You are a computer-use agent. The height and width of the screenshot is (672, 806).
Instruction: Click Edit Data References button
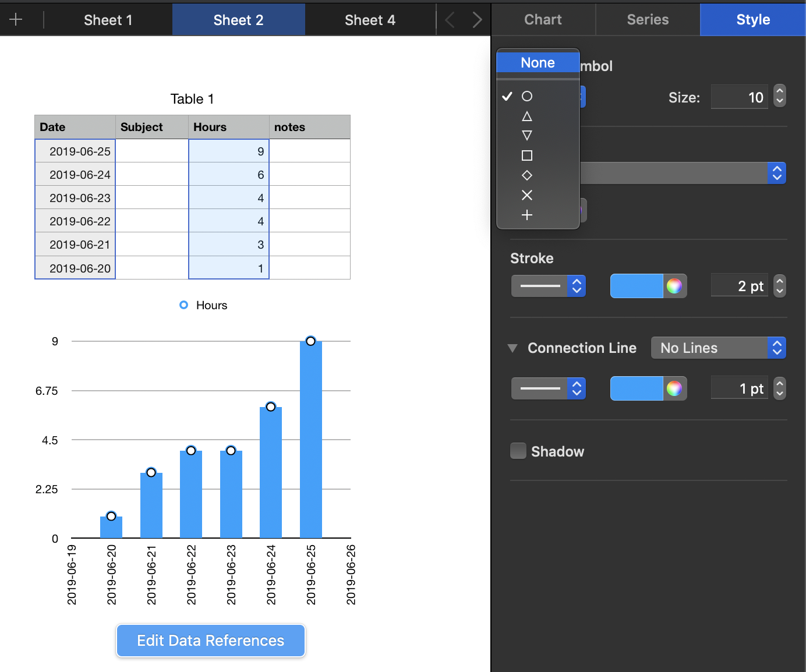(211, 641)
